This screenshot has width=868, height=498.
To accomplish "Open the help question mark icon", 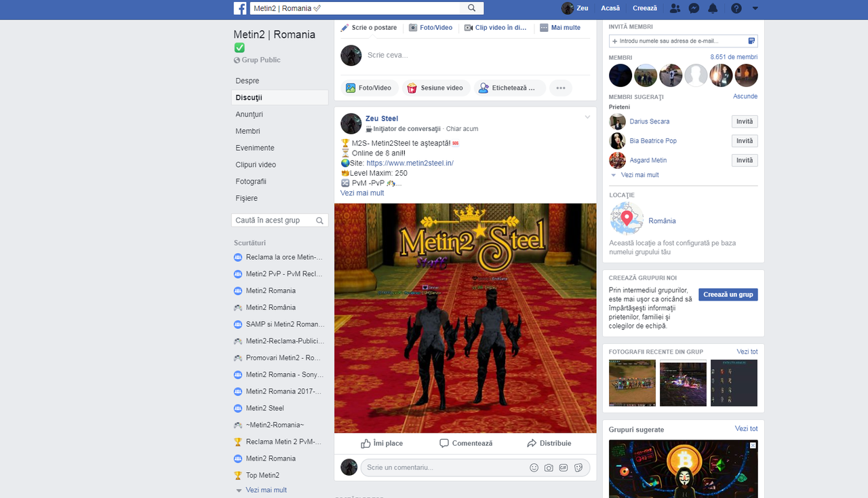I will (x=736, y=8).
